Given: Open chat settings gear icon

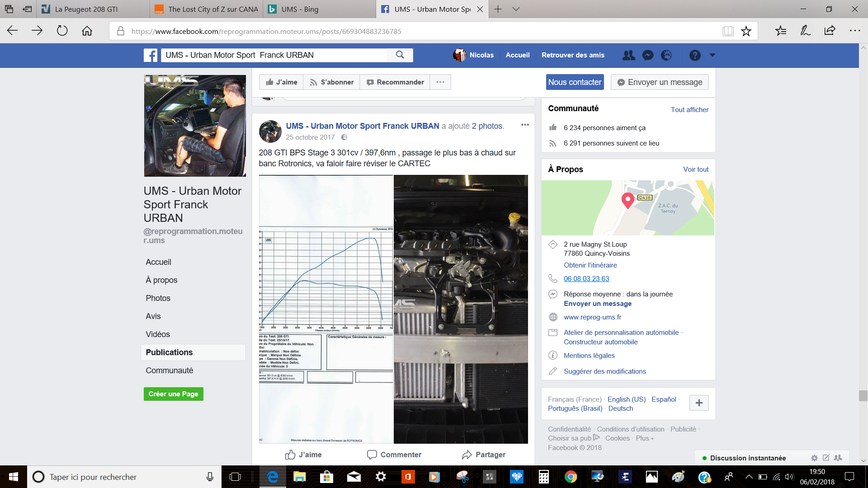Looking at the screenshot, I should (x=814, y=458).
